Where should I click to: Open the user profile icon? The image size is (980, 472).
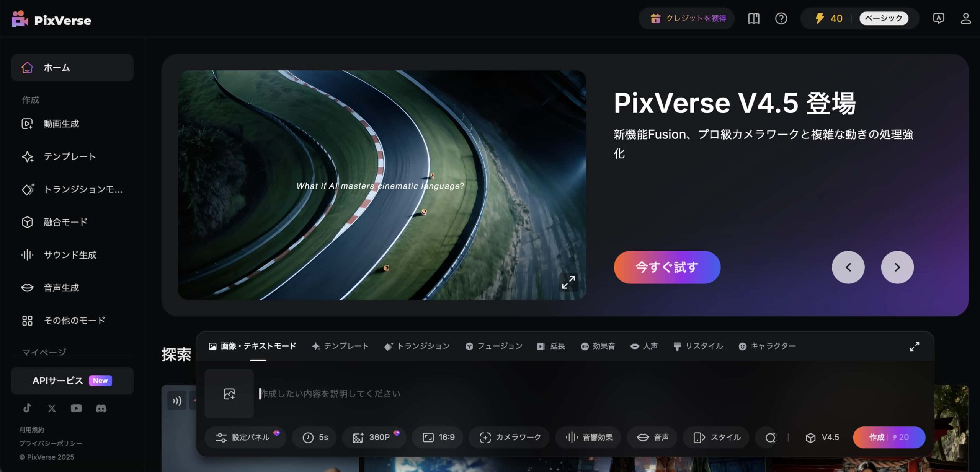click(x=965, y=18)
